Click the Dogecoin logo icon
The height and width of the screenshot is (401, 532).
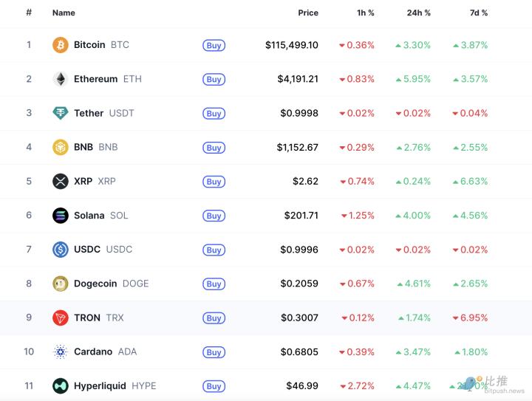[60, 284]
